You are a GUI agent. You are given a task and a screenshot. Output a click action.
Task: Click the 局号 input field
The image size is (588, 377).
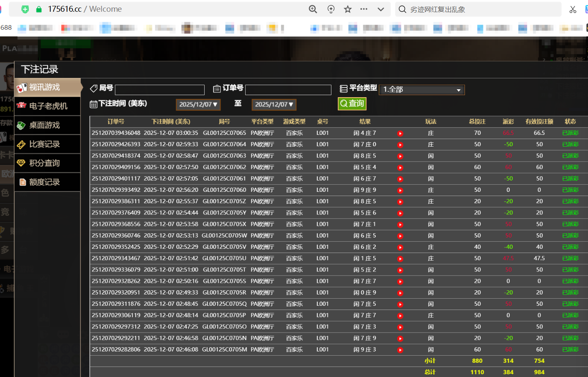(x=159, y=90)
